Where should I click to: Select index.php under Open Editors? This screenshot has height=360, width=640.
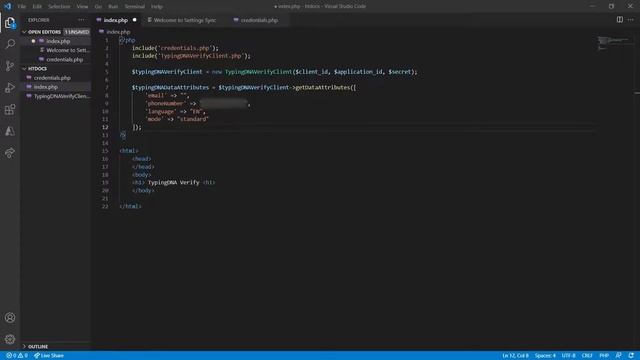point(58,41)
